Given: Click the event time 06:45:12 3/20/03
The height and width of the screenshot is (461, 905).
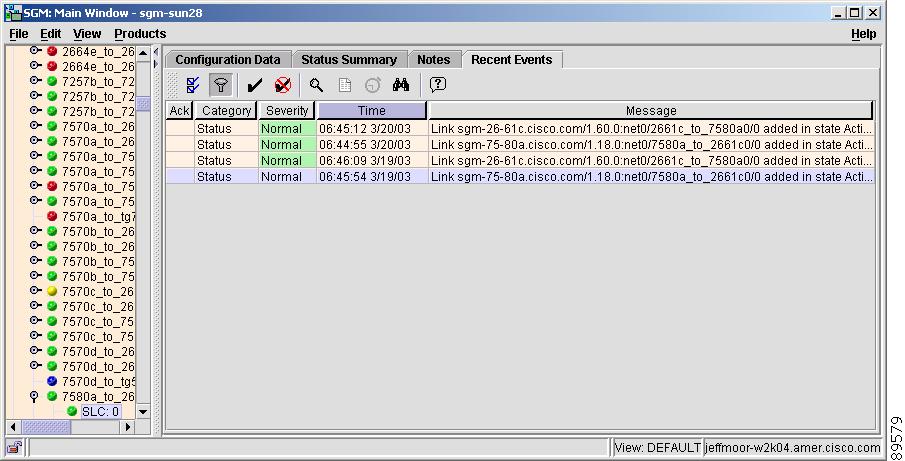Looking at the screenshot, I should (365, 129).
